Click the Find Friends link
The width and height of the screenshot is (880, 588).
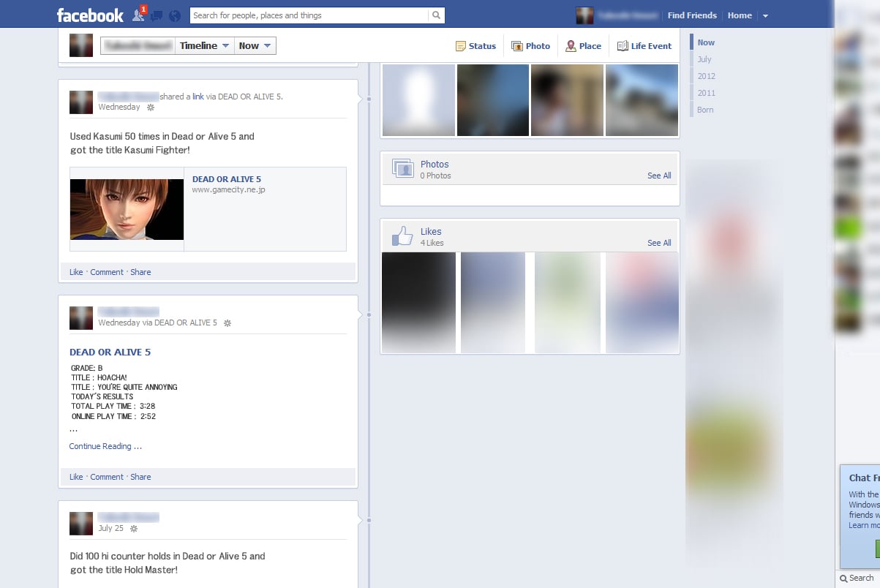[x=692, y=15]
